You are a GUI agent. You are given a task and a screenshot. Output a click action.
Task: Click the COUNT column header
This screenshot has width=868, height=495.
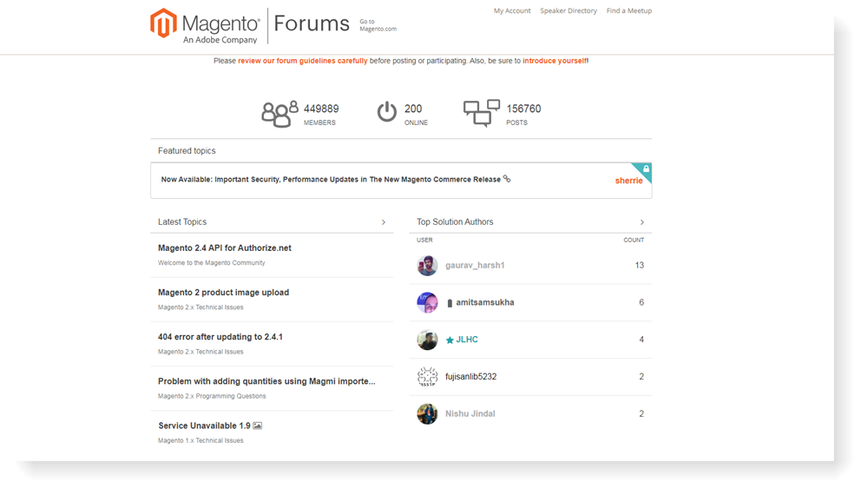click(634, 241)
